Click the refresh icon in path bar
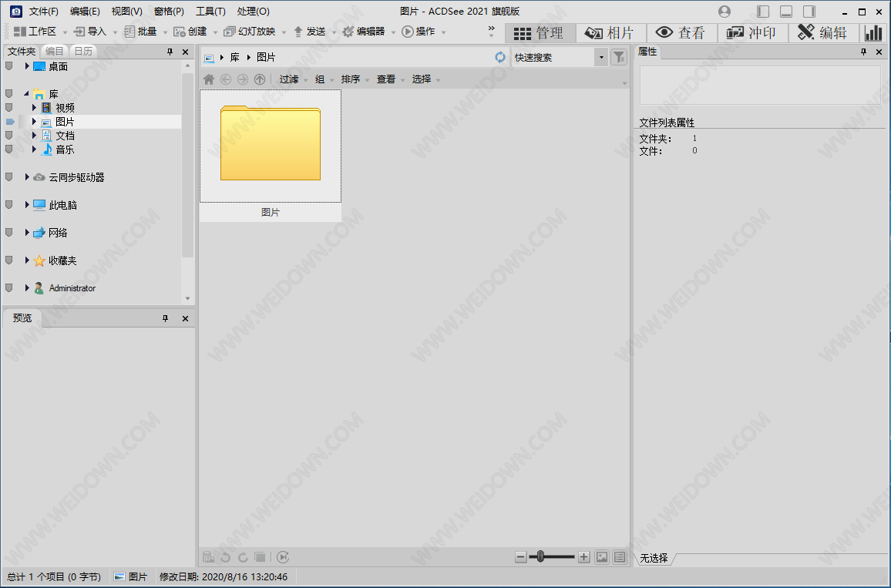The height and width of the screenshot is (588, 891). (x=500, y=57)
